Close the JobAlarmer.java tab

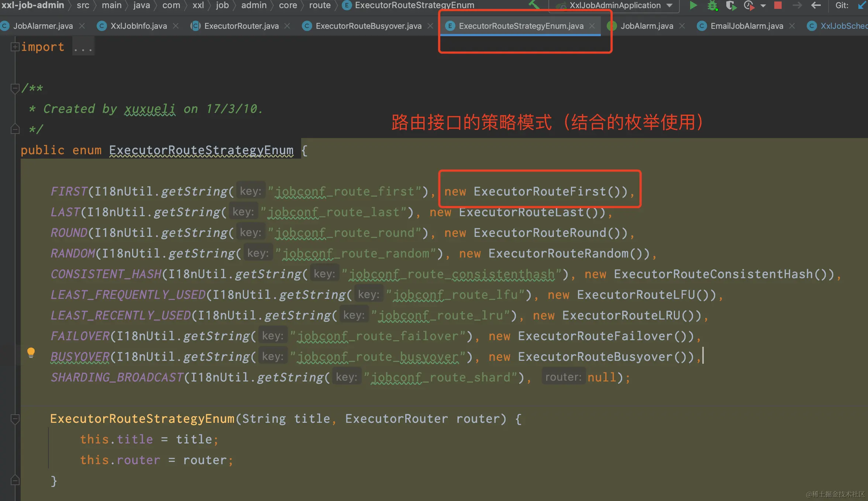coord(82,26)
